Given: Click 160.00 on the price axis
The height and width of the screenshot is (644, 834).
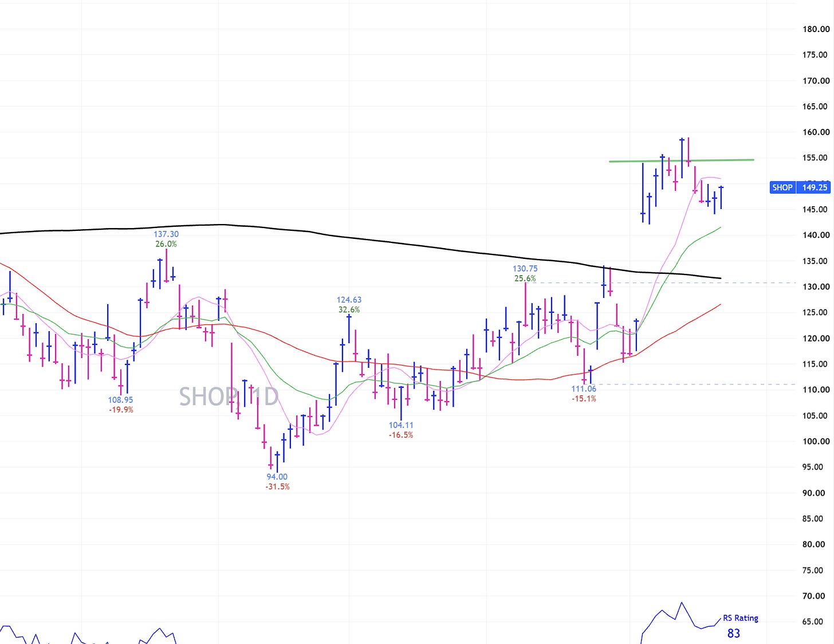Looking at the screenshot, I should [816, 132].
